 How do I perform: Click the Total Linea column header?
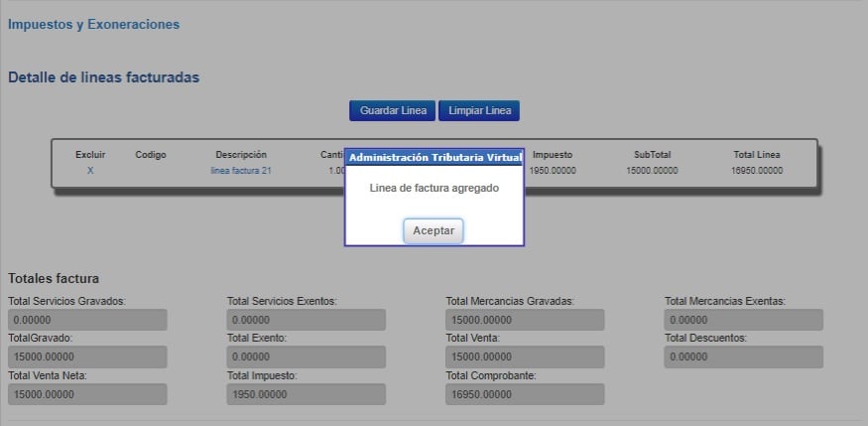click(756, 155)
